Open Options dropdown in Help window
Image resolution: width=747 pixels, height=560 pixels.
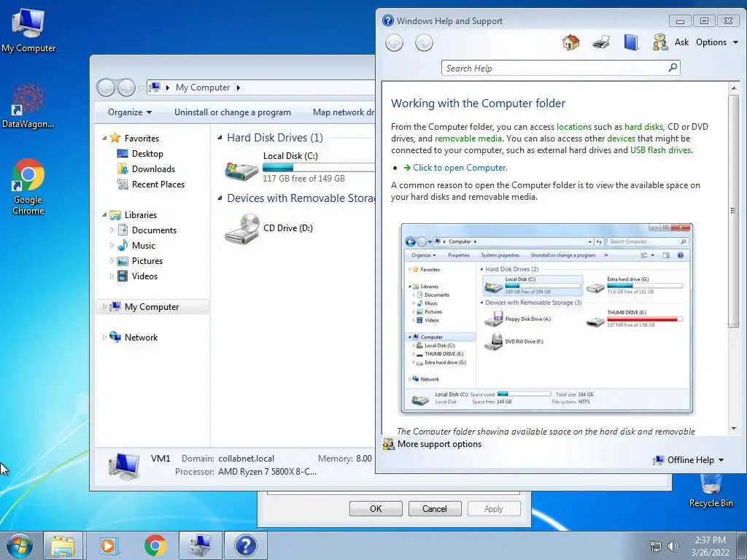click(717, 42)
